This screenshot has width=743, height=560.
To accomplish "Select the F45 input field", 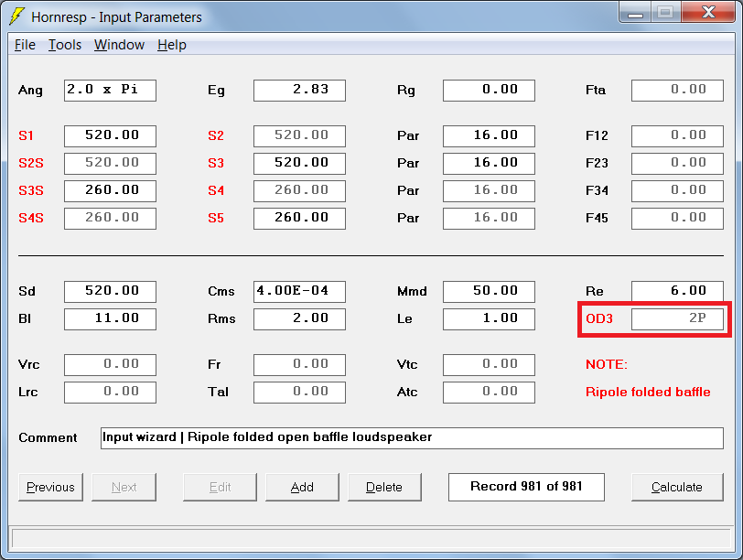I will click(678, 219).
